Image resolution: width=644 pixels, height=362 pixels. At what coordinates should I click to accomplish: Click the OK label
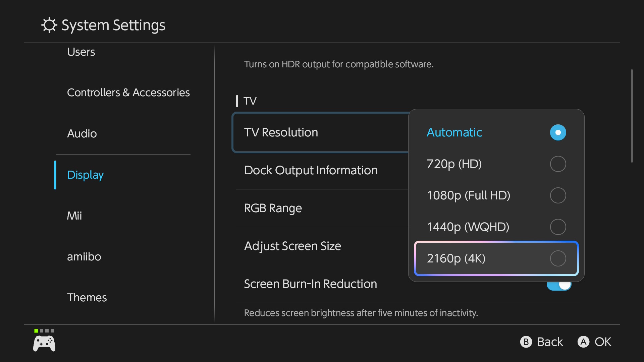[x=603, y=342]
